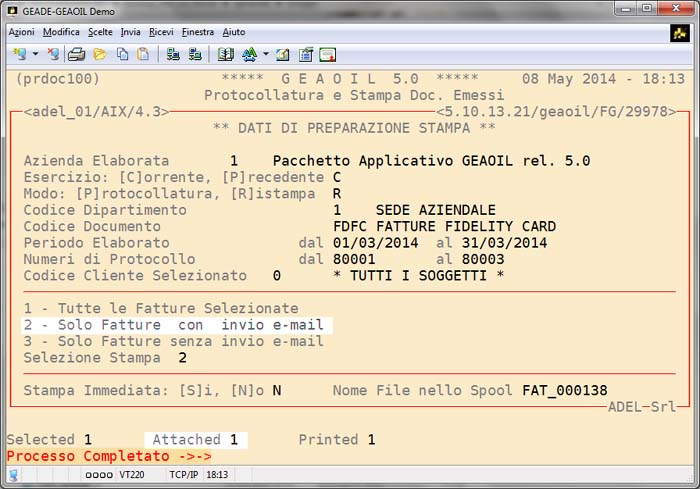700x489 pixels.
Task: Click the printer icon in toolbar
Action: pyautogui.click(x=75, y=54)
